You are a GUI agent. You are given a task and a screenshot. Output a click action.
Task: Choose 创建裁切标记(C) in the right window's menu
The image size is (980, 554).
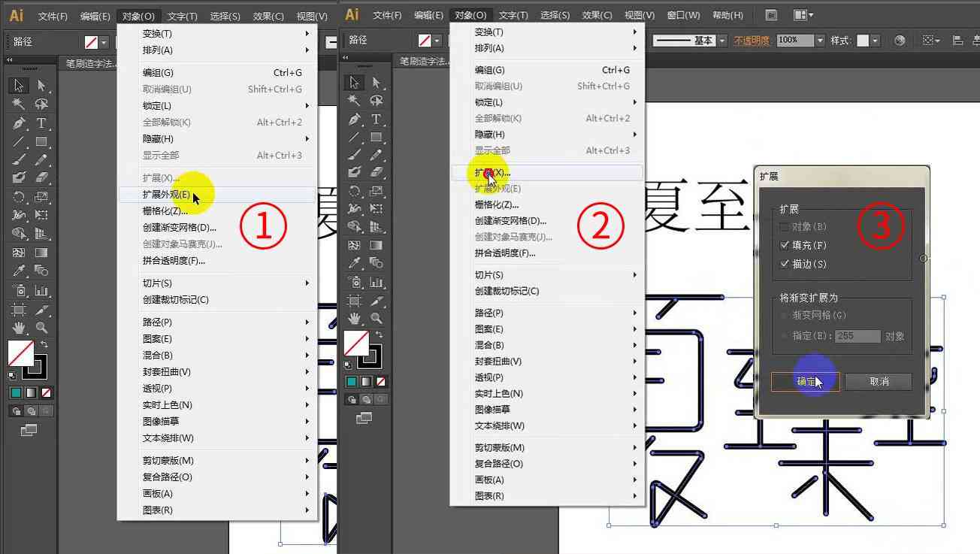point(547,291)
